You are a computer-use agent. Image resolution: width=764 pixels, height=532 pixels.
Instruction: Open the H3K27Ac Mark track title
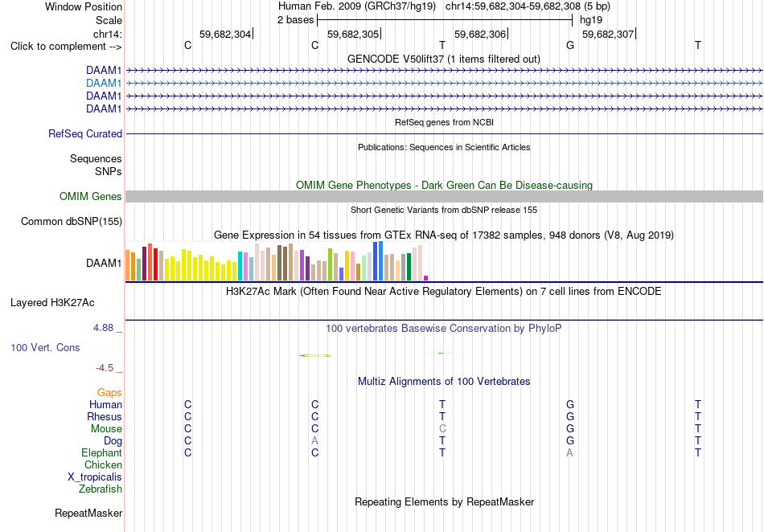[444, 292]
